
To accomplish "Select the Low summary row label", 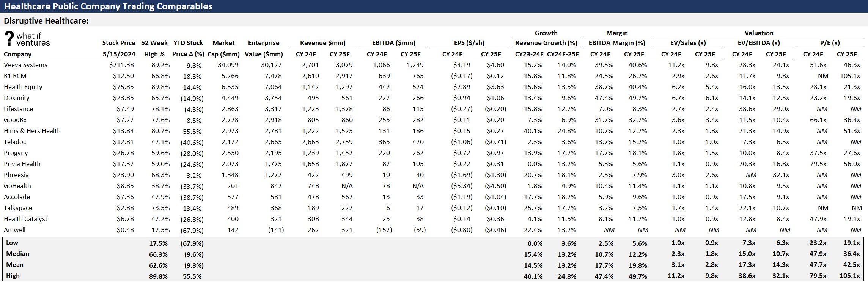I will pos(12,243).
